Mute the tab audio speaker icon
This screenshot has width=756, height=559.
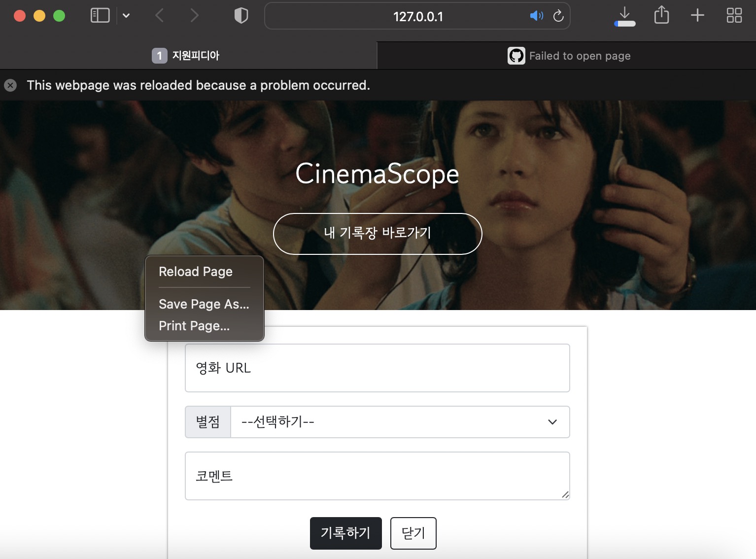pyautogui.click(x=537, y=16)
